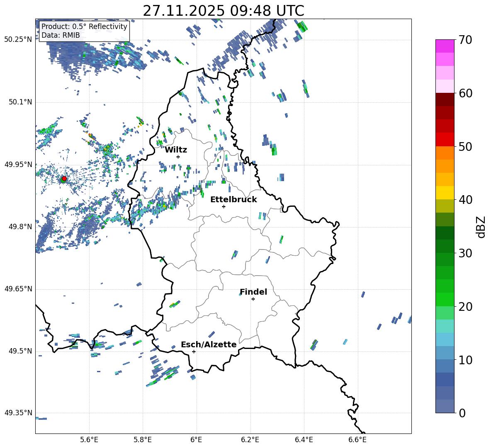Select the Ettelbruck station cross marker
Viewport: 491px width, 448px height.
coord(224,206)
